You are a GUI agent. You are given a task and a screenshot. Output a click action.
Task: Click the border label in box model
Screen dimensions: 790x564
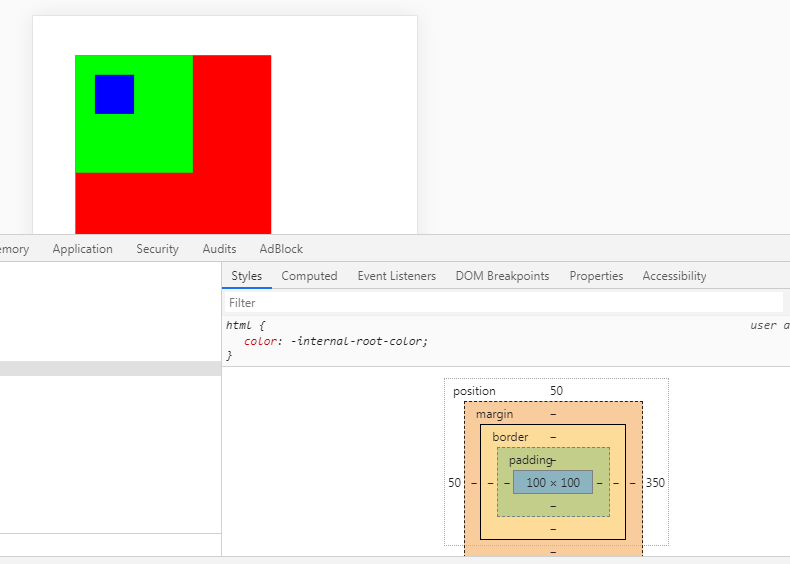pyautogui.click(x=510, y=437)
